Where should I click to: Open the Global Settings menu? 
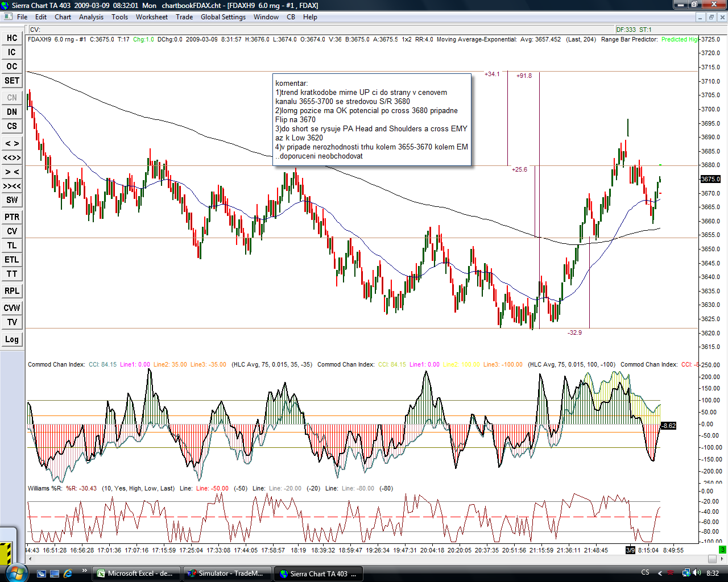[223, 17]
